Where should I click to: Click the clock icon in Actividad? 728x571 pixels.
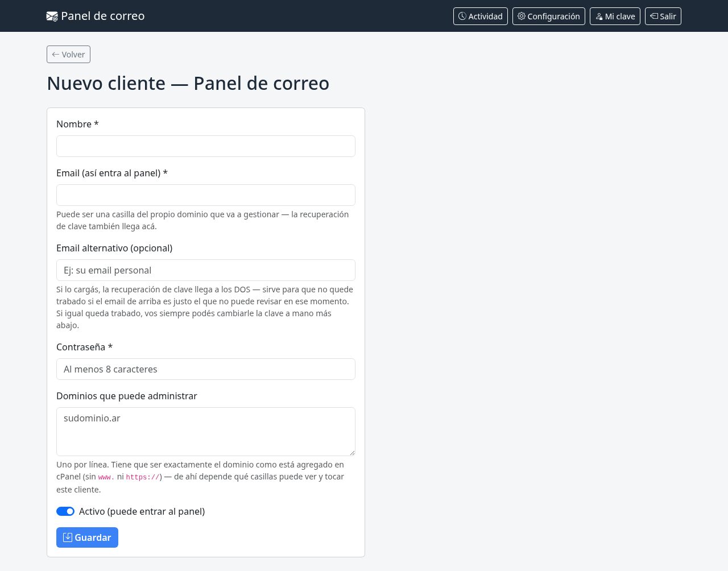462,16
